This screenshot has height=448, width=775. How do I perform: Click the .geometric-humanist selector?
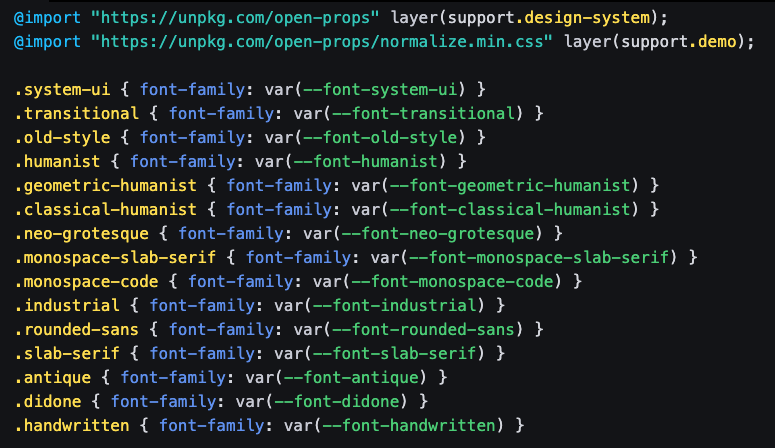(106, 186)
